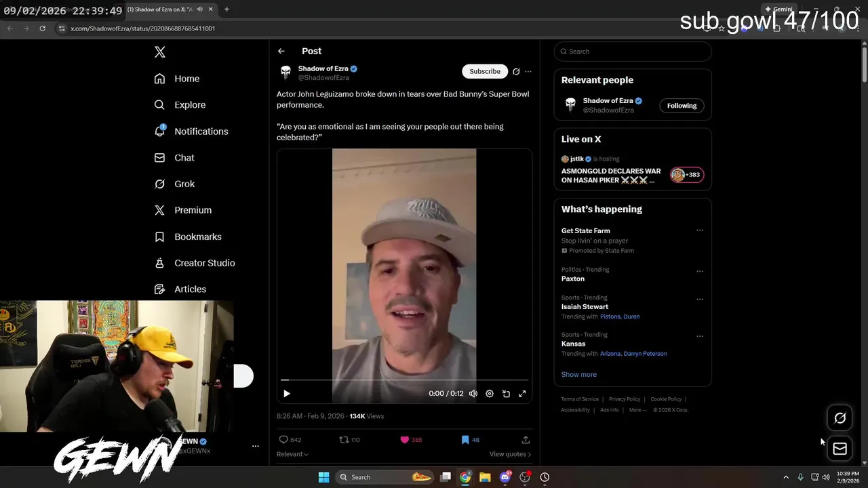The height and width of the screenshot is (488, 868).
Task: Open Get State Farm promoted trend
Action: tap(586, 231)
